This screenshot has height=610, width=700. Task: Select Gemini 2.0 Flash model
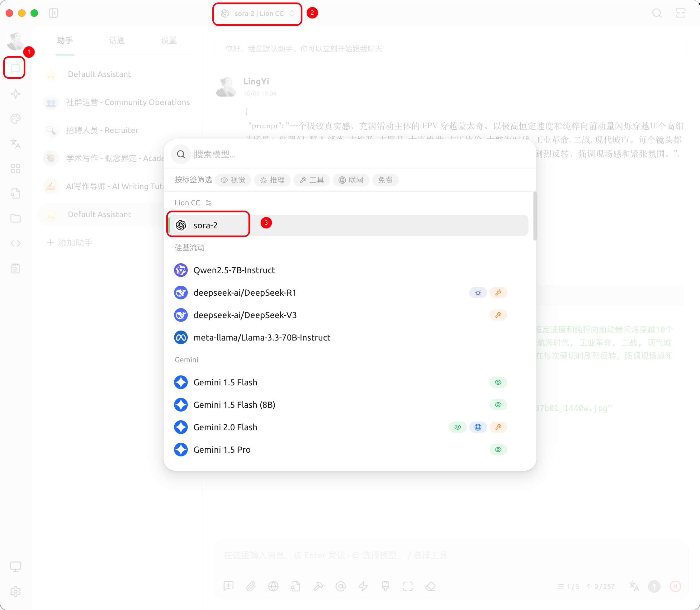coord(348,427)
